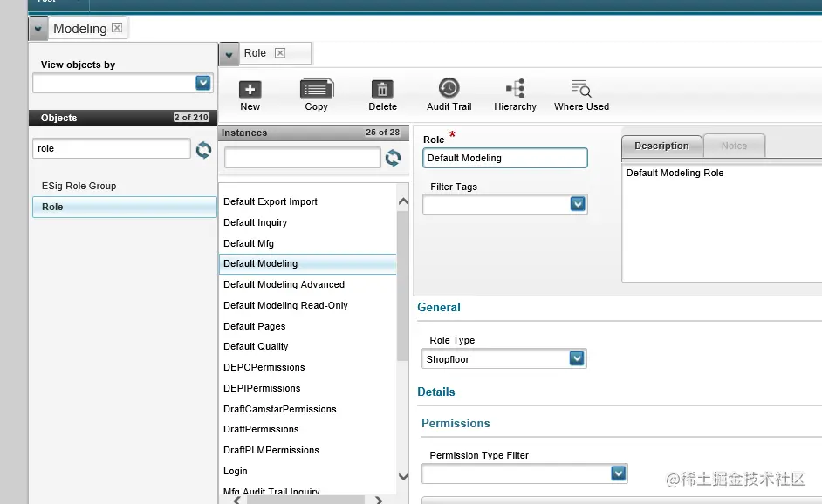This screenshot has height=504, width=822.
Task: Open the Hierarchy view icon
Action: [x=516, y=88]
